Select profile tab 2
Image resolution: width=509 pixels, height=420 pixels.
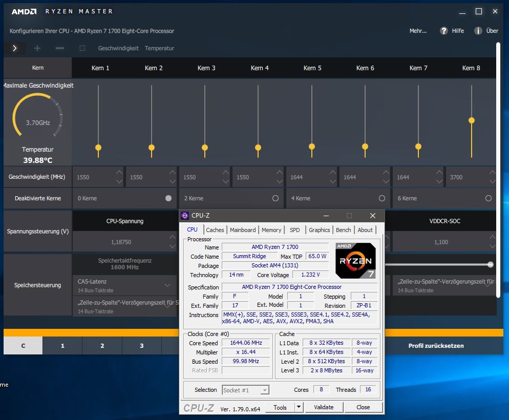[x=102, y=346]
